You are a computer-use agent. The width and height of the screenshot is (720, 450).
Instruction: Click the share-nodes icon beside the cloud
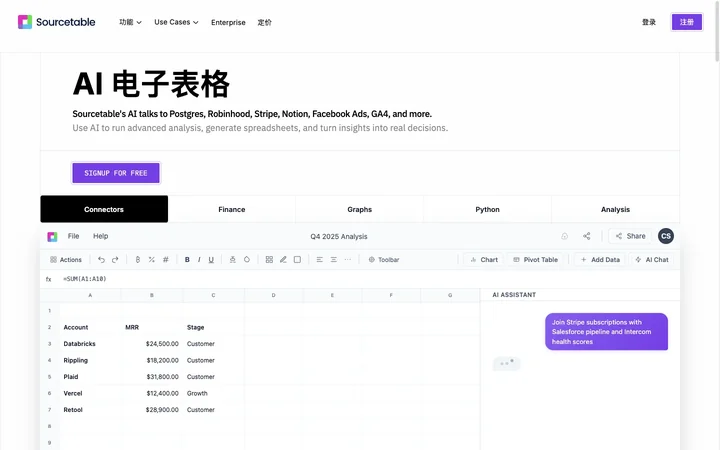587,236
